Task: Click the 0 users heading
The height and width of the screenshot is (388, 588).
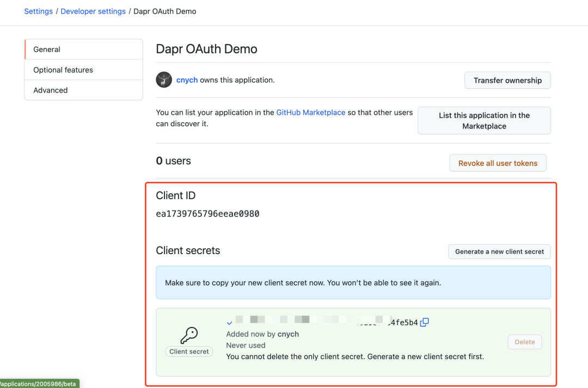Action: coord(173,161)
